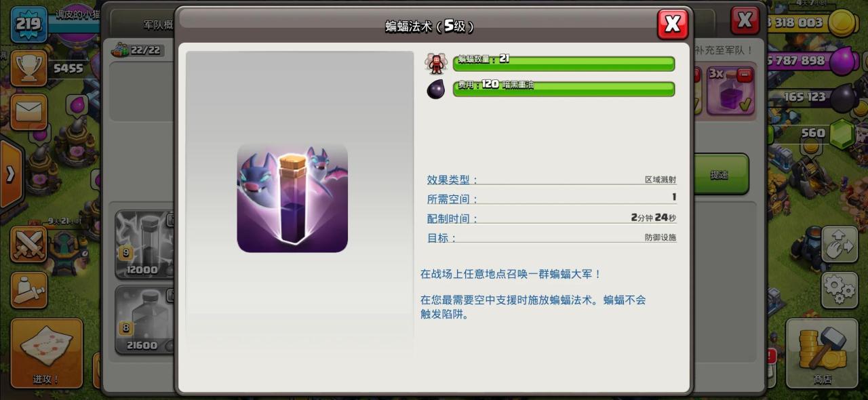Tap the 防御设施 target value
The width and height of the screenshot is (868, 400).
660,237
